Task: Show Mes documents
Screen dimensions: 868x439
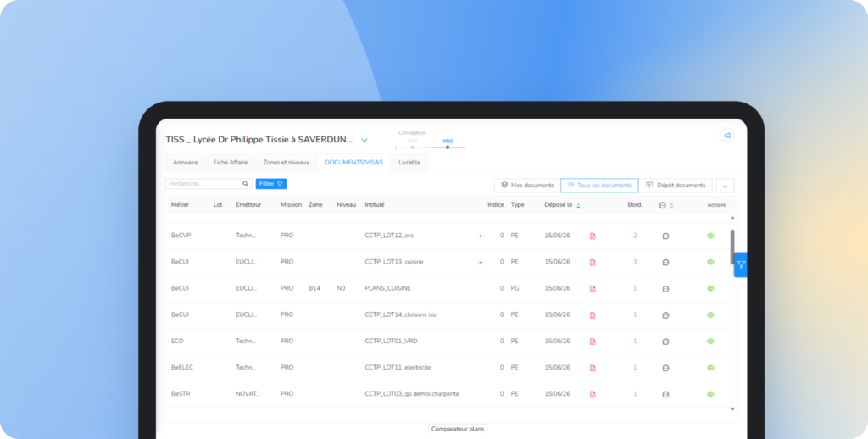Action: (x=527, y=186)
